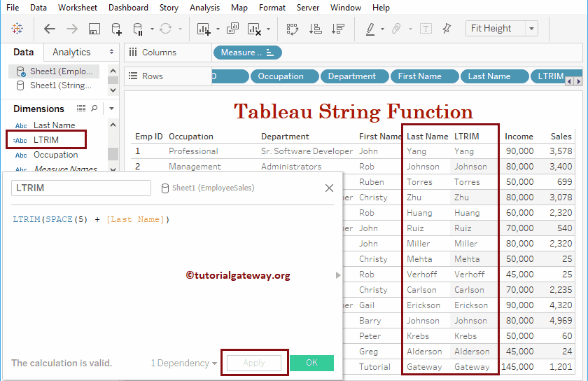Click the Save icon in toolbar
Image resolution: width=588 pixels, height=381 pixels.
click(94, 29)
